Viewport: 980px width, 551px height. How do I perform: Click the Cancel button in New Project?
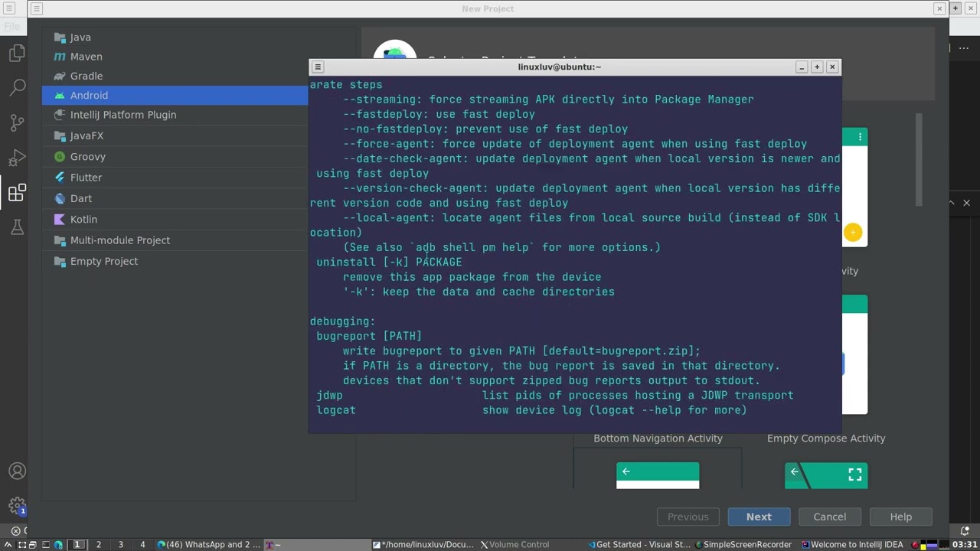pyautogui.click(x=829, y=517)
